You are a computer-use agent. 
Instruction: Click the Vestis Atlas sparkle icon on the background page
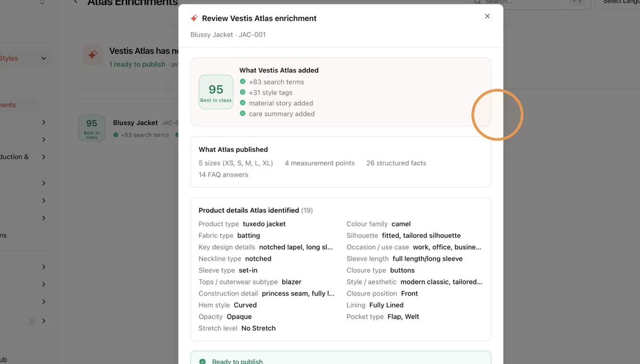tap(92, 54)
